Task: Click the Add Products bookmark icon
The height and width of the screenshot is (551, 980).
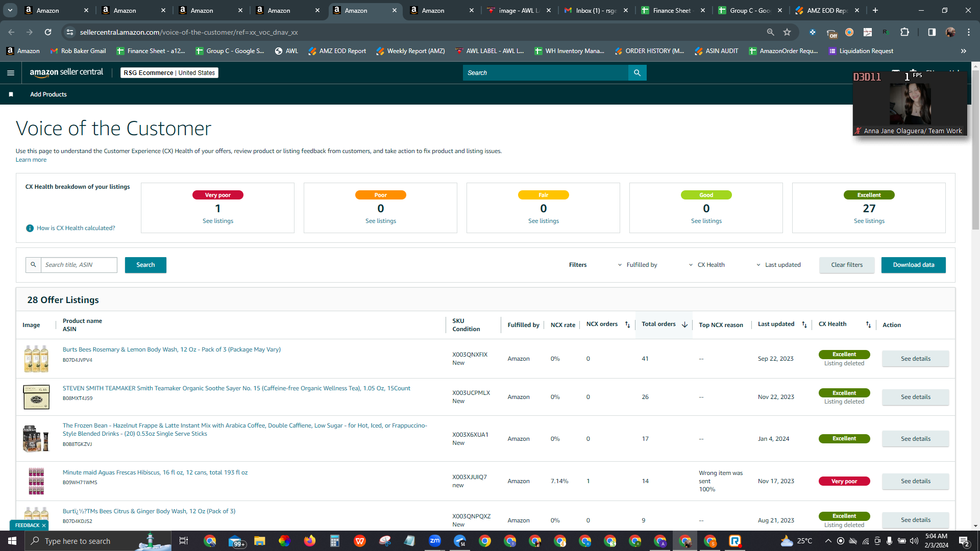Action: point(11,94)
